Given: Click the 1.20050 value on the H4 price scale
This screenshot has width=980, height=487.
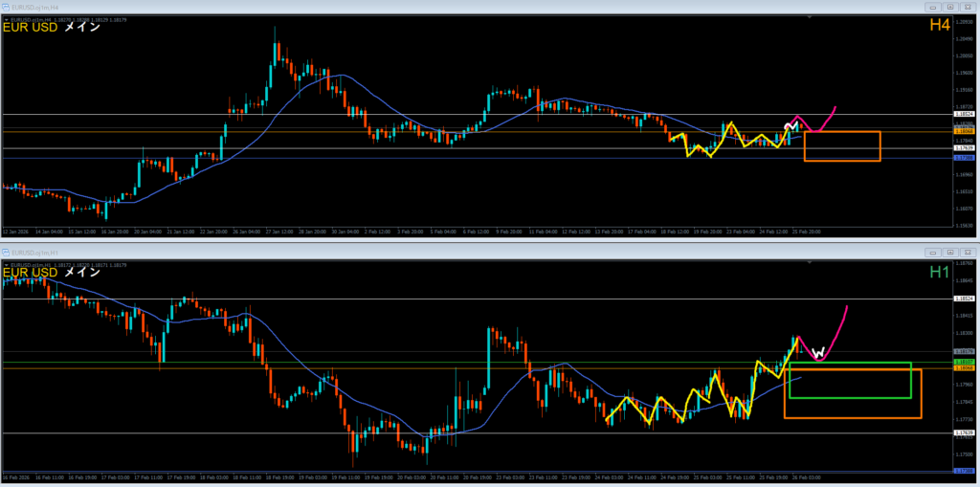Looking at the screenshot, I should point(963,55).
